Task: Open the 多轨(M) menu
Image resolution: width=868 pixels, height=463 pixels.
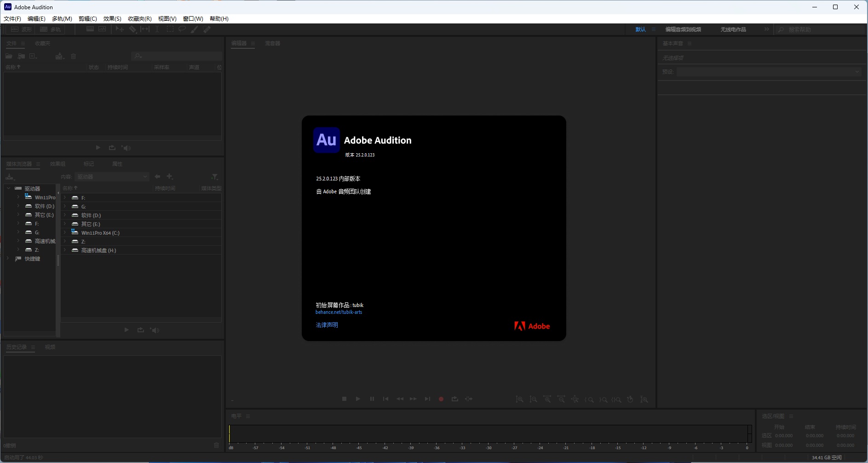Action: pyautogui.click(x=62, y=18)
